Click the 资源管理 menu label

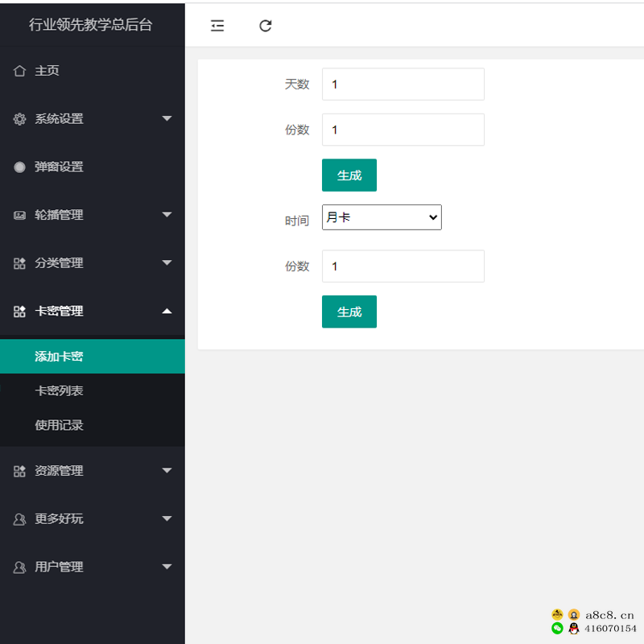point(59,471)
